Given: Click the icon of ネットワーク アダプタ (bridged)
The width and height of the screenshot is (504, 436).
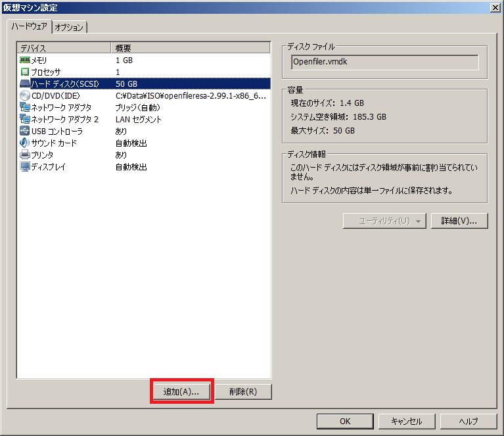Looking at the screenshot, I should click(x=25, y=107).
